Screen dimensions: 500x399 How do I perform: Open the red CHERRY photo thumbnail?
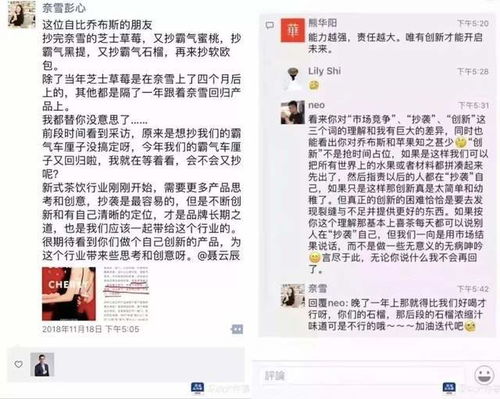point(69,294)
